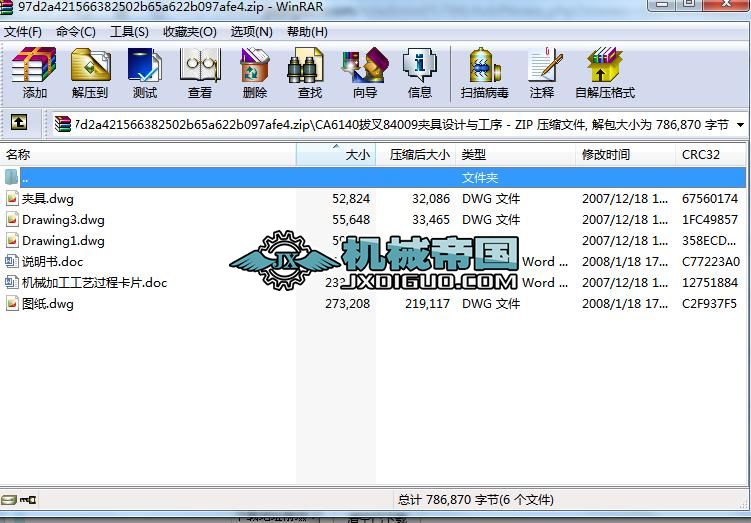Open the 文件(F) menu
This screenshot has width=751, height=523.
(x=23, y=32)
